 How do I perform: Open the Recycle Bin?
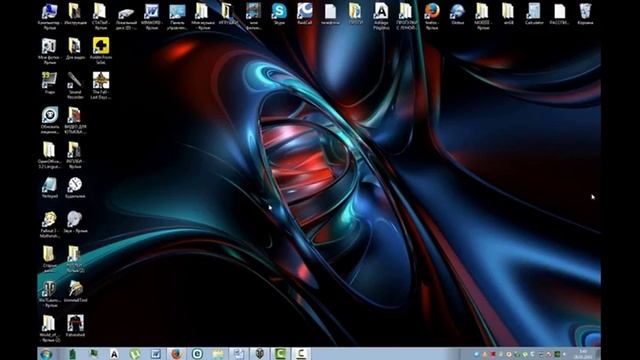point(585,14)
